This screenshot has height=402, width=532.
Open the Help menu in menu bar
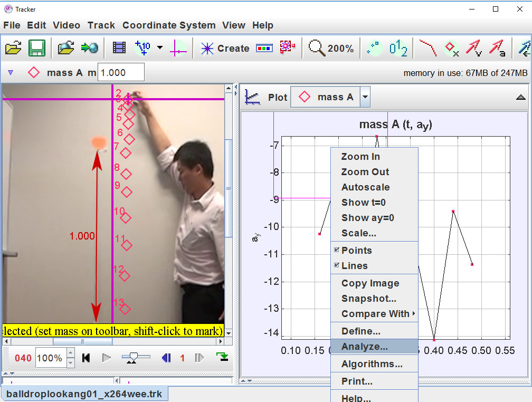click(263, 25)
